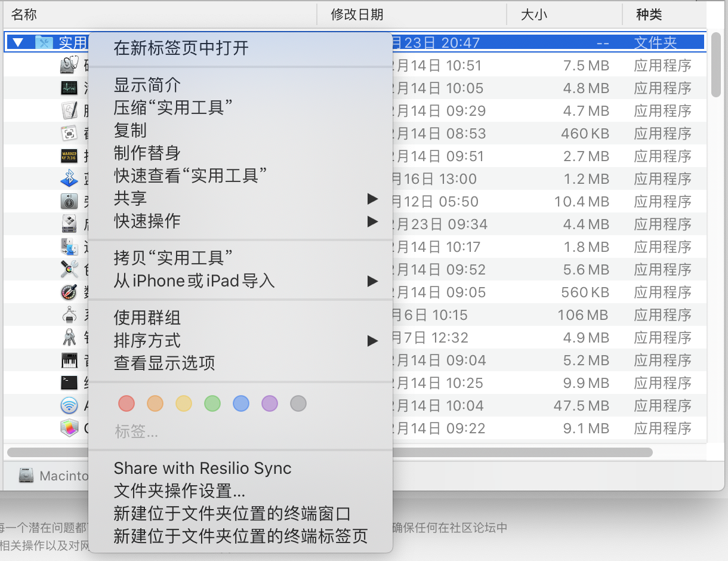Collapse the 实用工具 folder disclosure triangle
Image resolution: width=728 pixels, height=561 pixels.
point(18,43)
